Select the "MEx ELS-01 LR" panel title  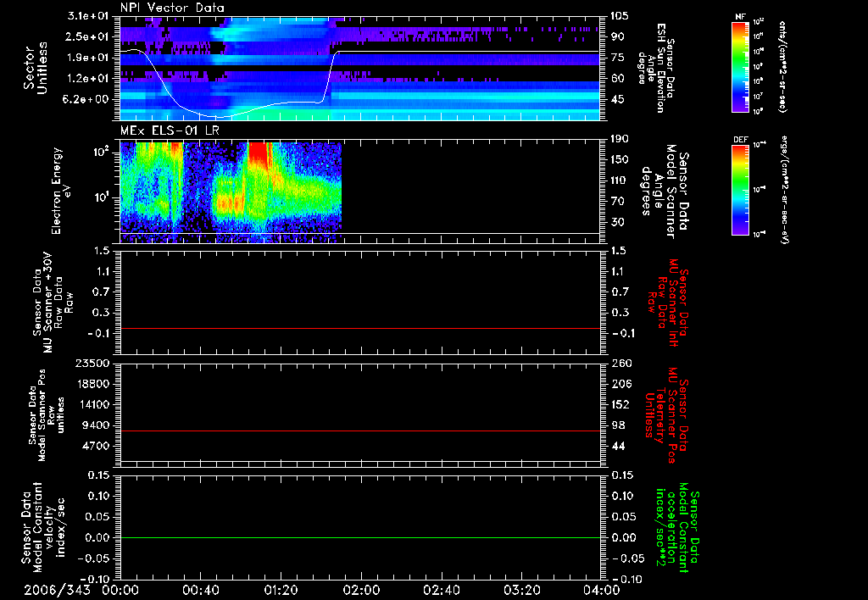(x=170, y=131)
